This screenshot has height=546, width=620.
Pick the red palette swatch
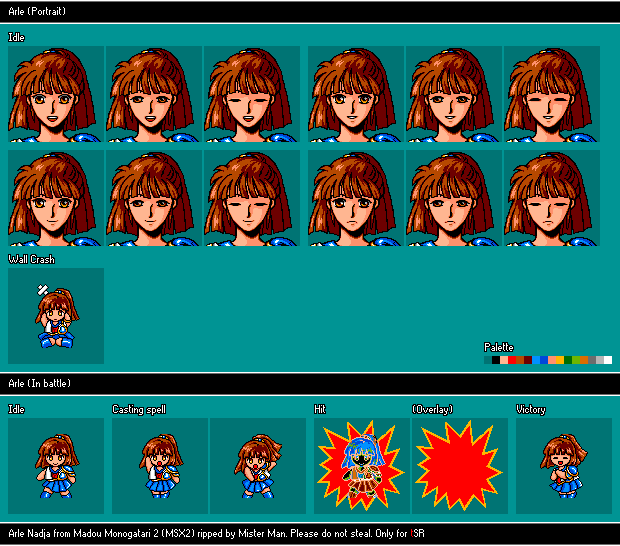tap(512, 360)
